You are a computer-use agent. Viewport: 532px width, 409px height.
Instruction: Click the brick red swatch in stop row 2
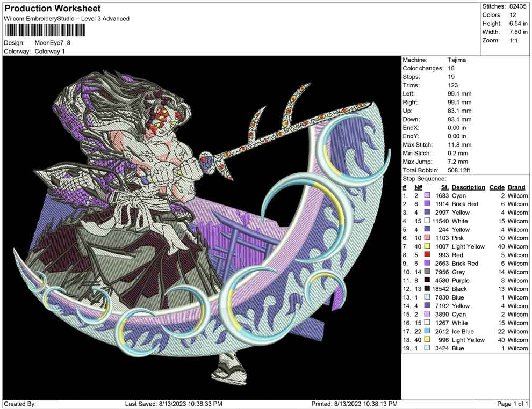(x=427, y=204)
